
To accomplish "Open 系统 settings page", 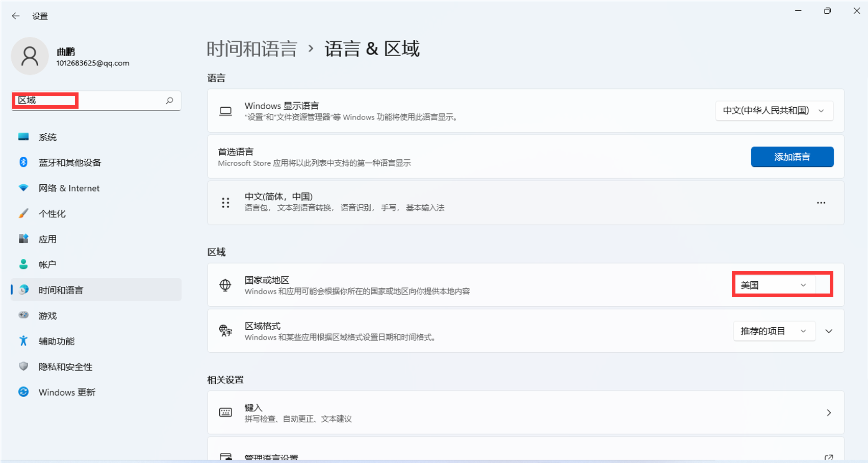I will [96, 137].
